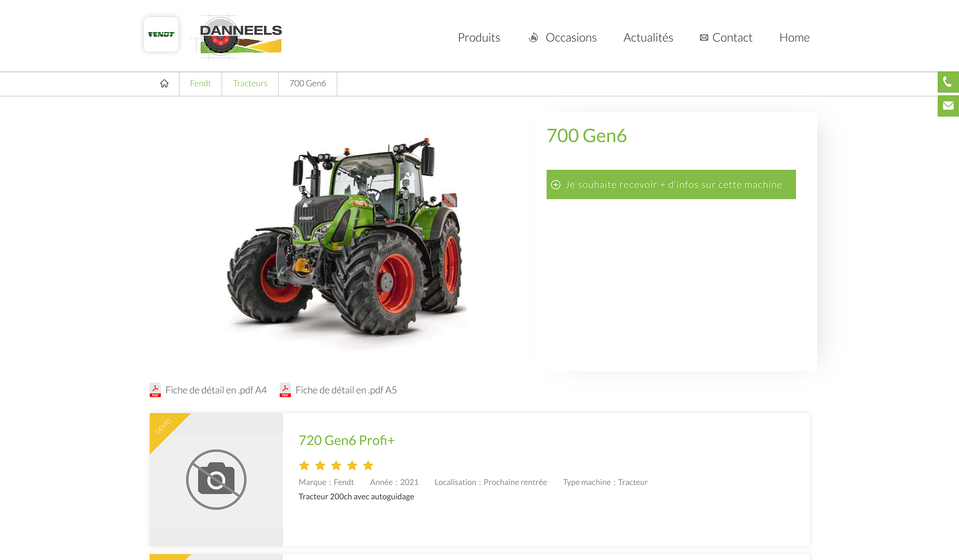Open the Actualités menu item

click(x=648, y=38)
